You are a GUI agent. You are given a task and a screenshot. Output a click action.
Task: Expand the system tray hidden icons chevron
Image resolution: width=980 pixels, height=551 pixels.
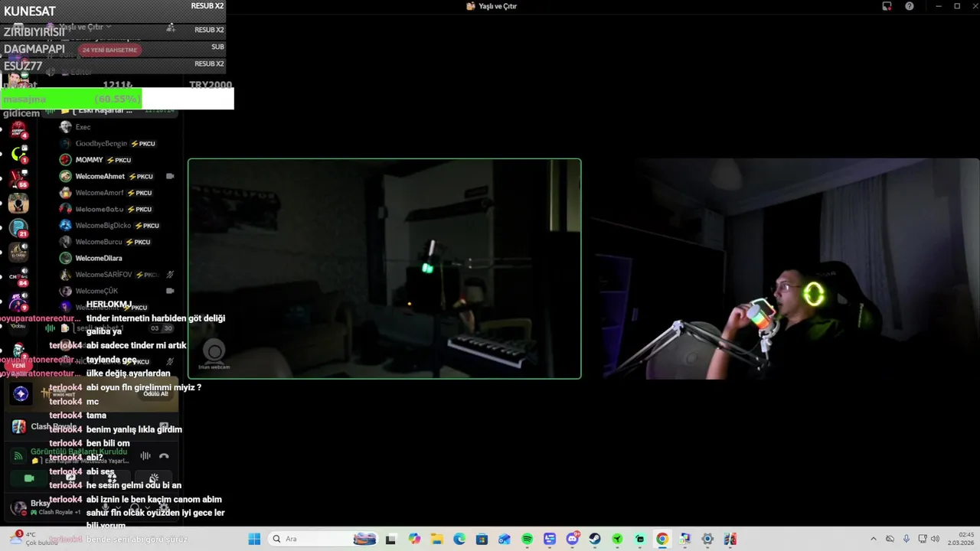click(x=873, y=539)
